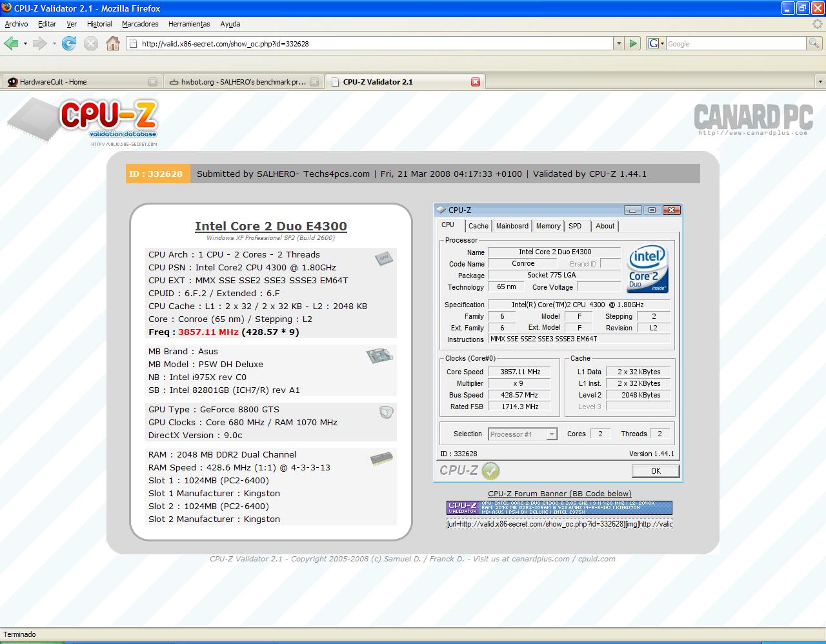Click the stop loading icon

point(91,43)
